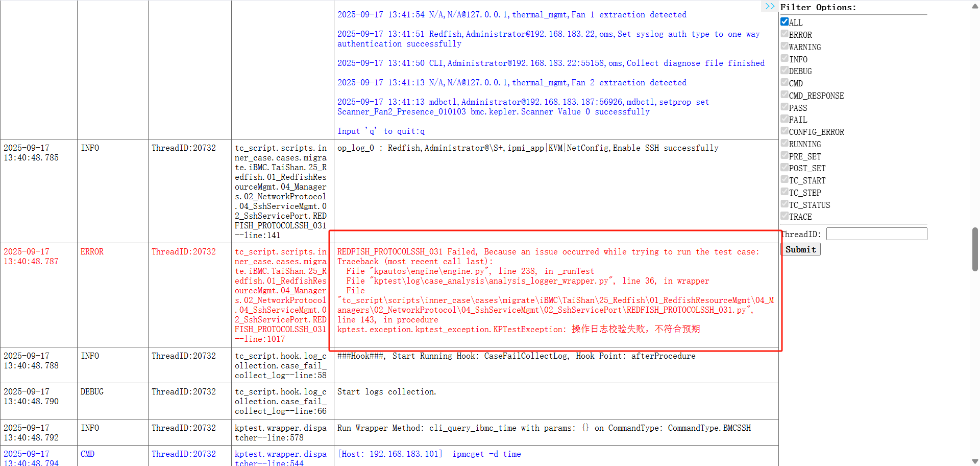The height and width of the screenshot is (466, 980).
Task: Click the ThreadID input field
Action: point(876,234)
